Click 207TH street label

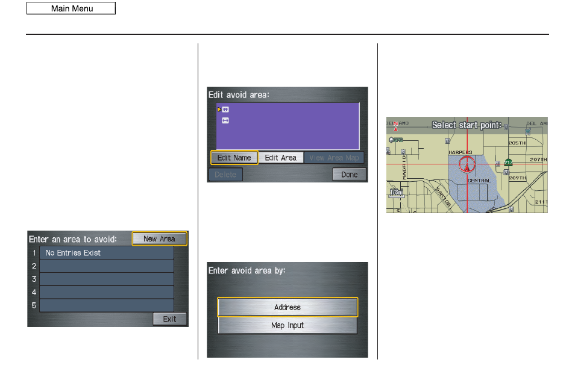tap(538, 160)
